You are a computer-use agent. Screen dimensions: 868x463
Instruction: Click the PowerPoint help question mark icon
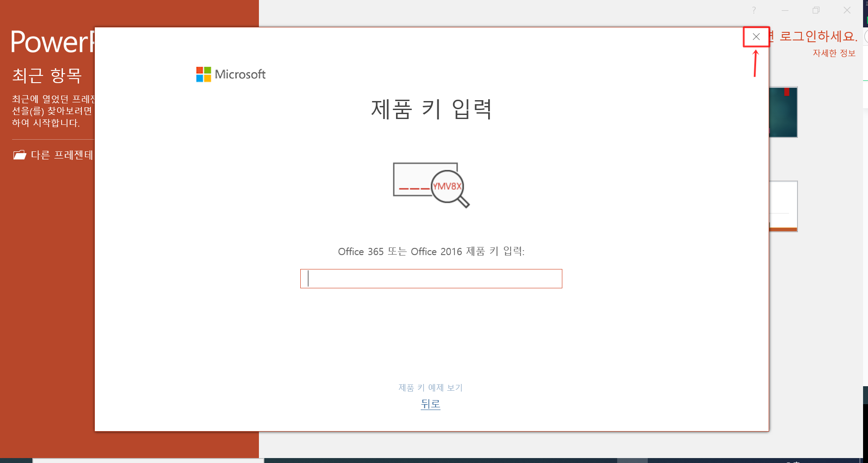coord(754,10)
